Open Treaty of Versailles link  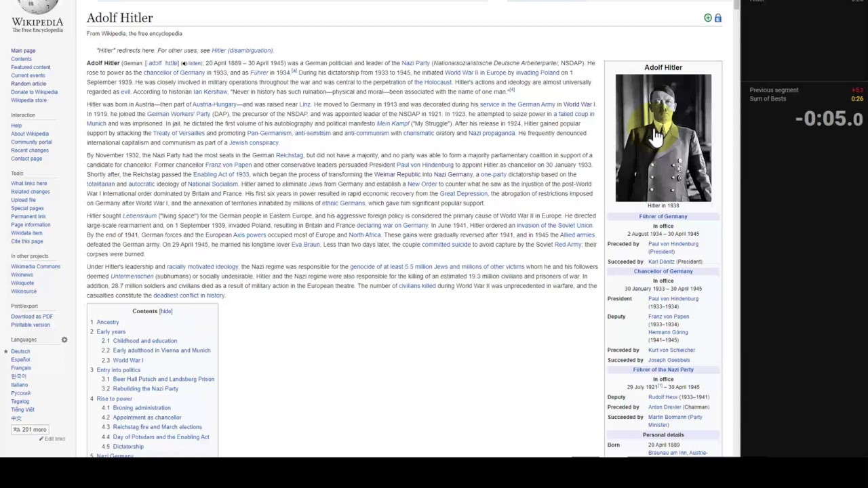[x=179, y=133]
